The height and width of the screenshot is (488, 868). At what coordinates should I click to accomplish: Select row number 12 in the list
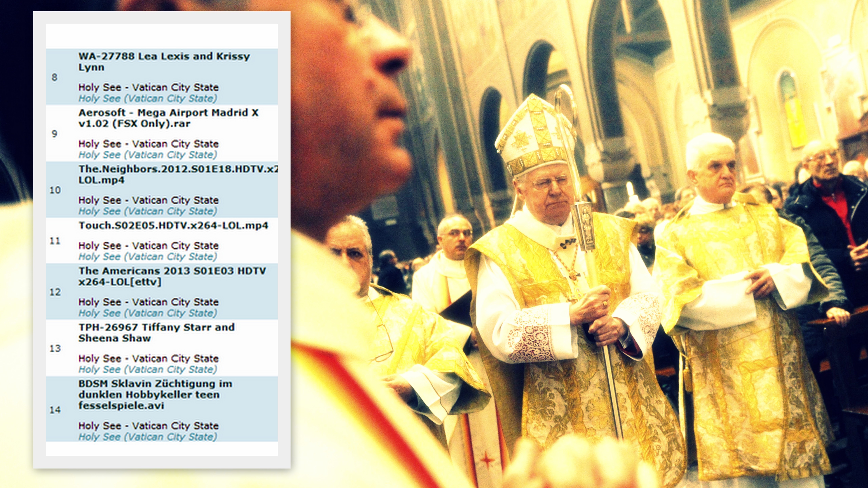(55, 292)
